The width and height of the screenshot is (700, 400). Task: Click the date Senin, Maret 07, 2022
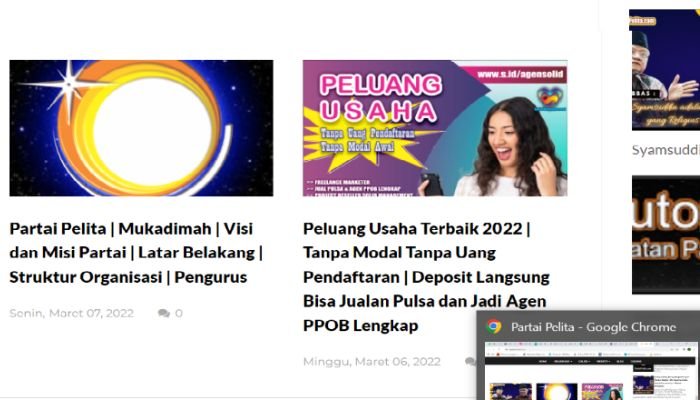tap(71, 313)
